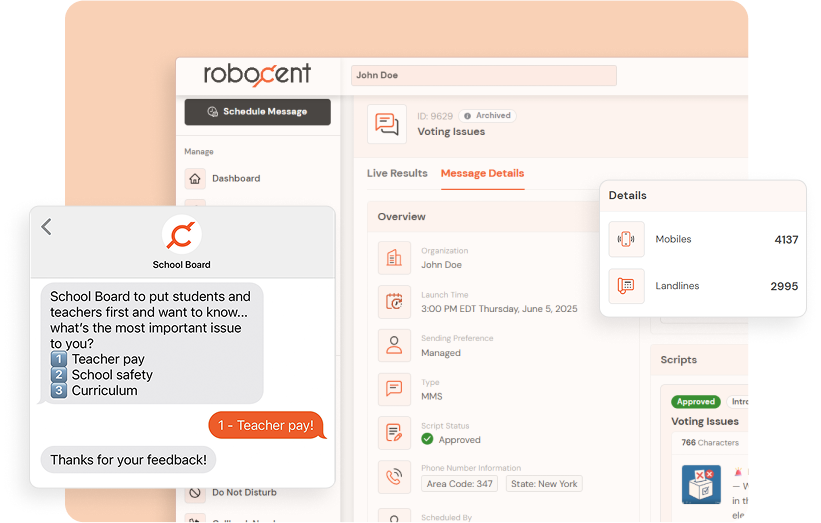Click the Details card header
Viewport: 821px width, 523px height.
627,195
